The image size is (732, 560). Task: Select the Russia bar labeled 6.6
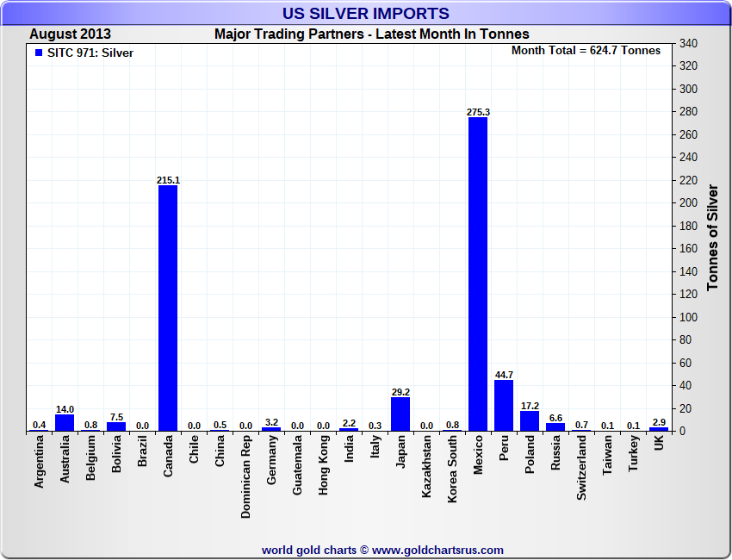(555, 426)
